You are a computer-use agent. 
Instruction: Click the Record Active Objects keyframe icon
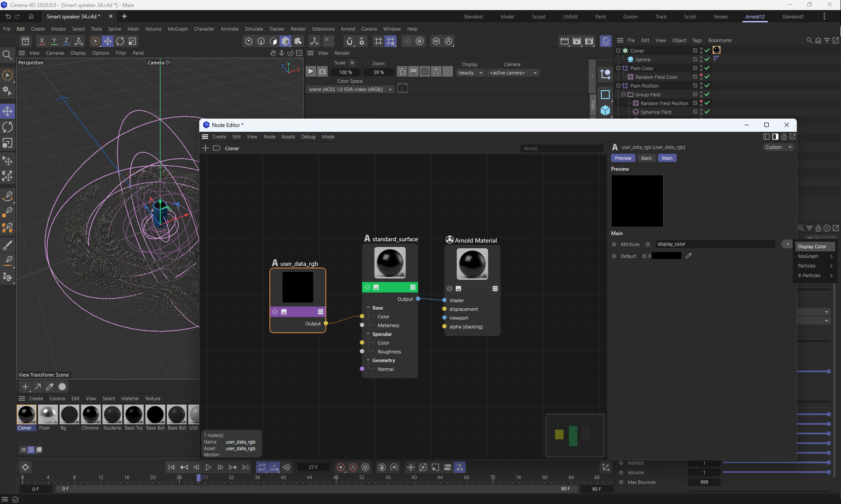click(340, 467)
